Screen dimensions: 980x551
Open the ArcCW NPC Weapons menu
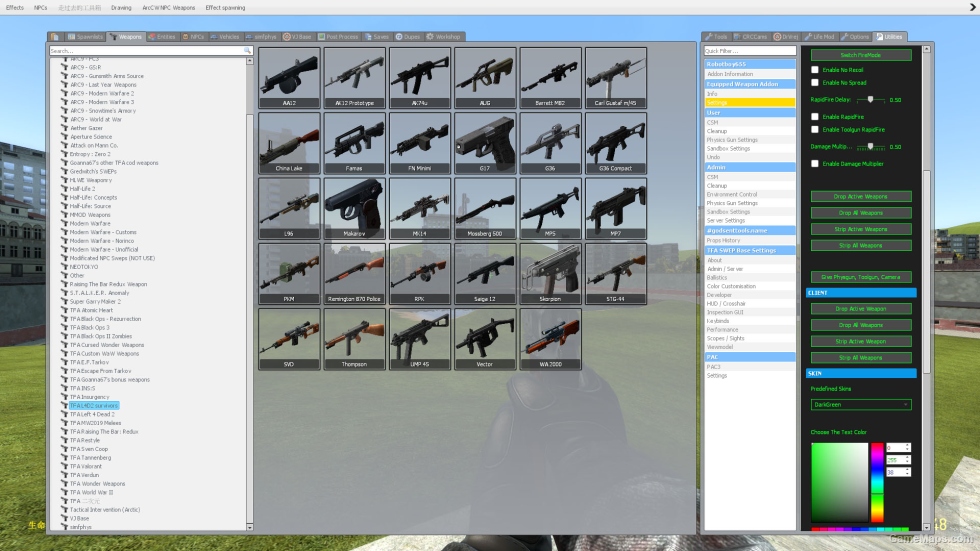tap(168, 7)
